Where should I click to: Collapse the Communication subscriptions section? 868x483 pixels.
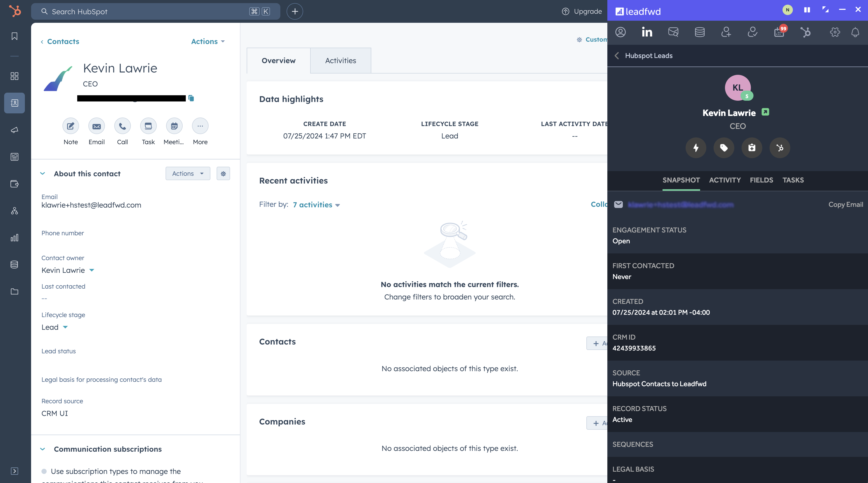coord(42,449)
